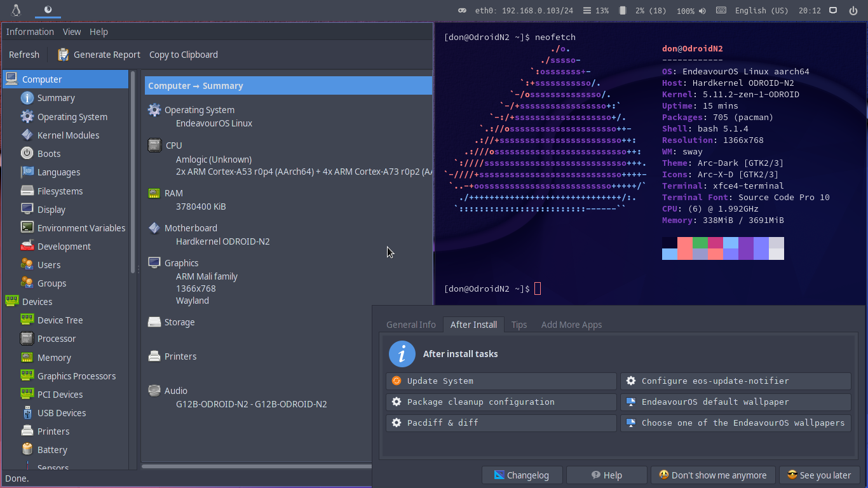
Task: Select USB Devices in sidebar
Action: tap(61, 412)
